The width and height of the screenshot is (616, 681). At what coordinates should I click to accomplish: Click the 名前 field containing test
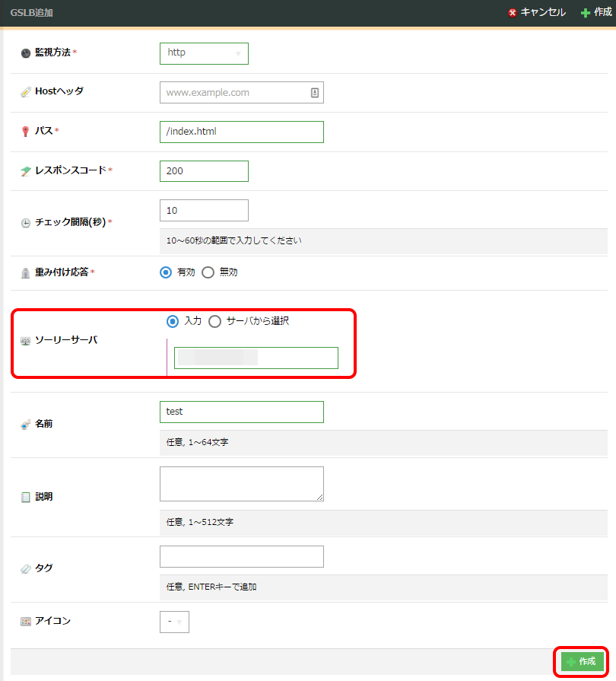(241, 412)
